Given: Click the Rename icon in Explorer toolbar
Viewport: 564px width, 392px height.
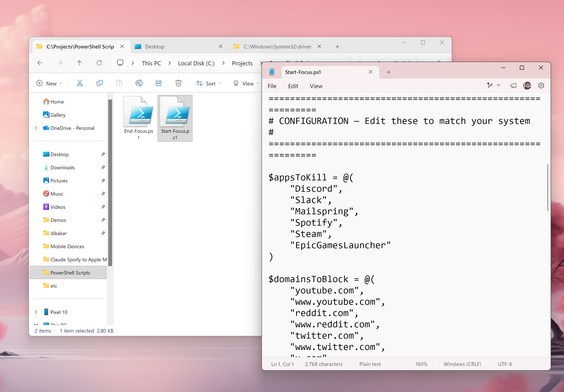Looking at the screenshot, I should [x=139, y=83].
